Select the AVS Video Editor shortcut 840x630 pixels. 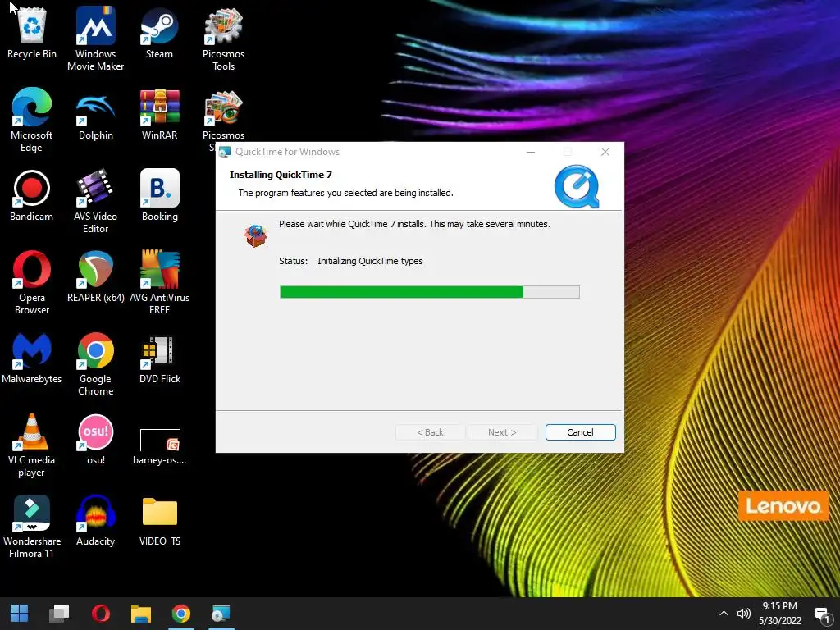tap(95, 201)
